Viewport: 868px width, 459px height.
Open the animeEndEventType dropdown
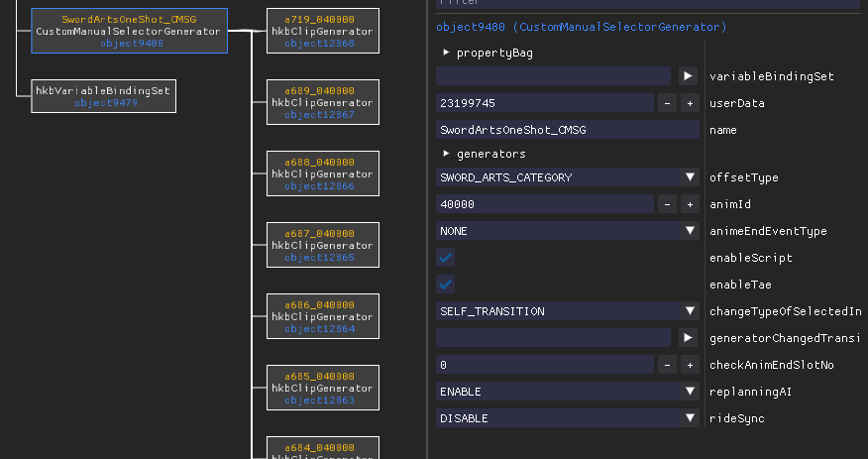[x=568, y=231]
